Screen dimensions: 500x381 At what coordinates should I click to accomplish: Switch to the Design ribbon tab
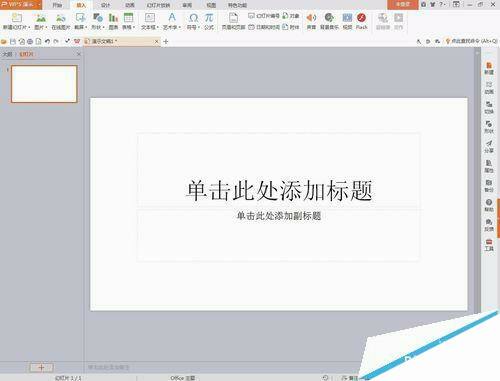click(x=105, y=5)
